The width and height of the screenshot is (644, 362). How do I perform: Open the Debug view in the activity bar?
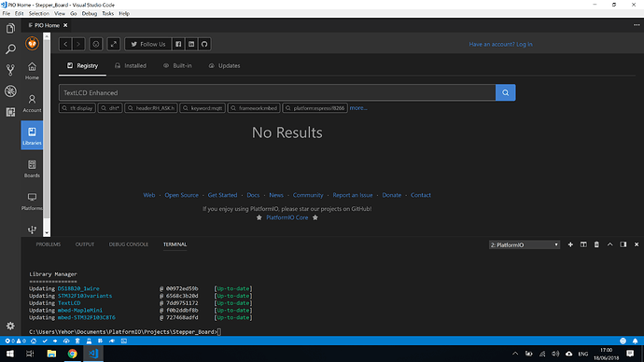tap(10, 90)
